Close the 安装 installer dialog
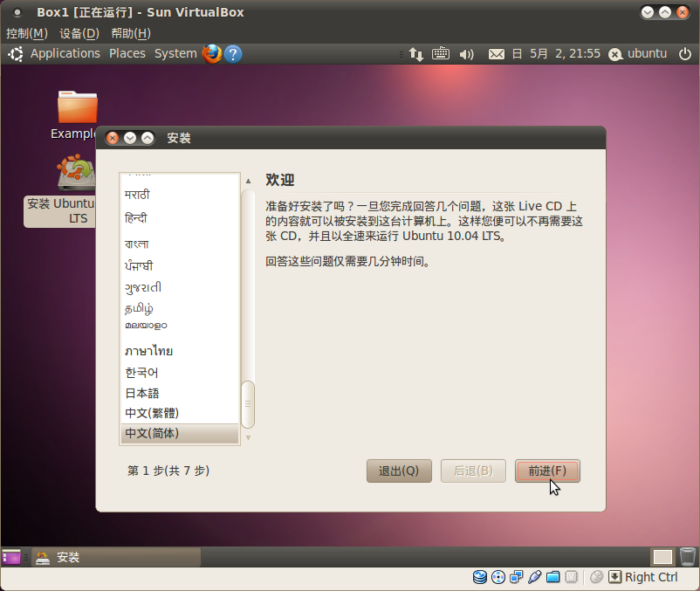This screenshot has width=700, height=591. pyautogui.click(x=113, y=138)
